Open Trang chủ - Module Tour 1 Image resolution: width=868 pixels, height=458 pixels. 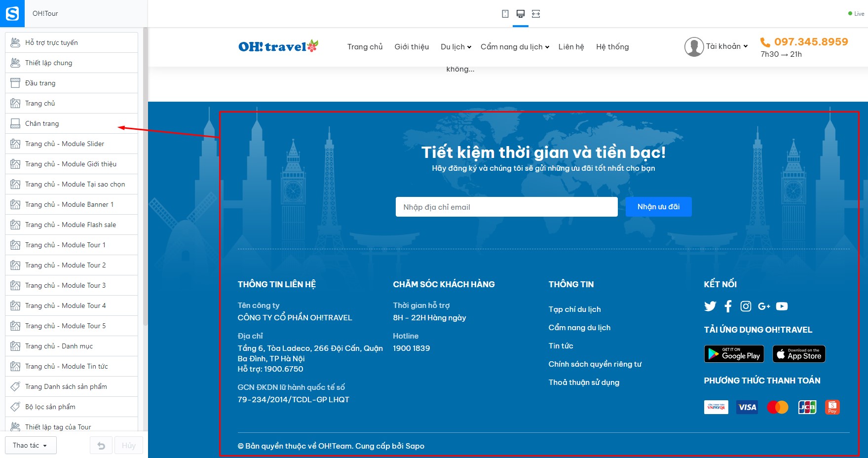tap(72, 245)
